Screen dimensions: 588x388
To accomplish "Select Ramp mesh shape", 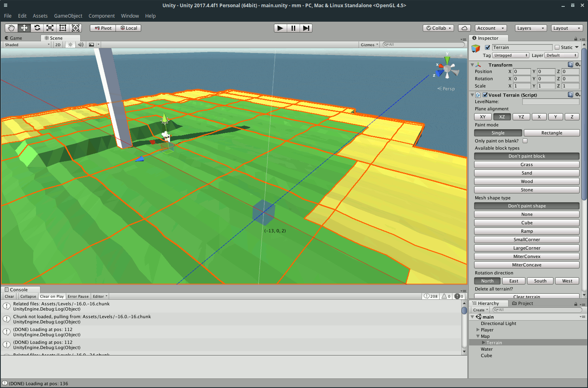I will (527, 231).
